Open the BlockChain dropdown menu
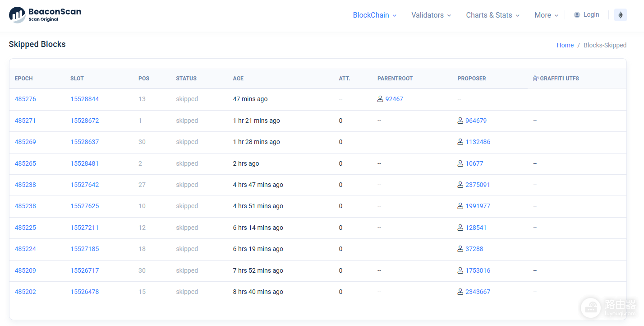Image resolution: width=644 pixels, height=326 pixels. [374, 15]
